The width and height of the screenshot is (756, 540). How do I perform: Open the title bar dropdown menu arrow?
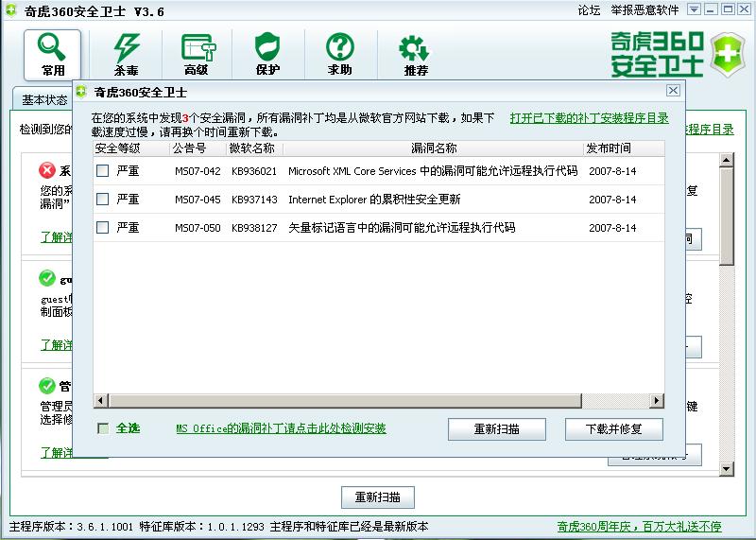click(694, 9)
